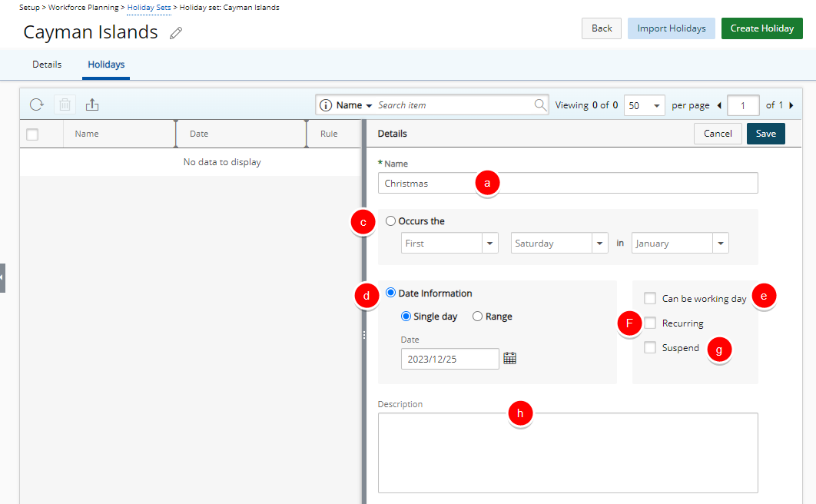Enable the Recurring checkbox

650,323
